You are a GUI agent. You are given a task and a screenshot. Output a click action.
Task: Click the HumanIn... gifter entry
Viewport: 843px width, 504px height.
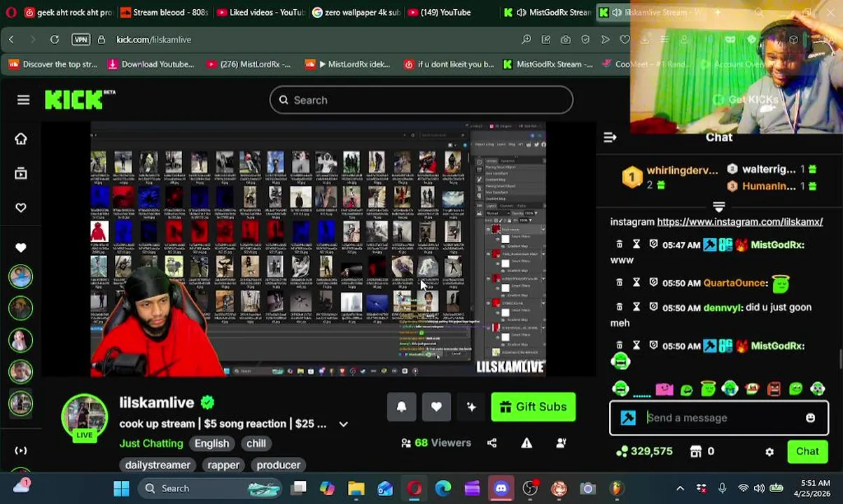(x=769, y=186)
